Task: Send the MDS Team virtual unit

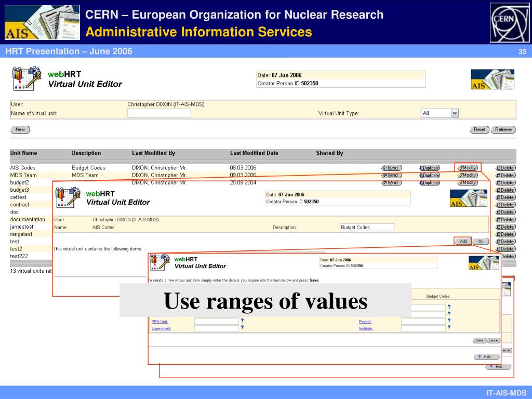Action: point(392,176)
